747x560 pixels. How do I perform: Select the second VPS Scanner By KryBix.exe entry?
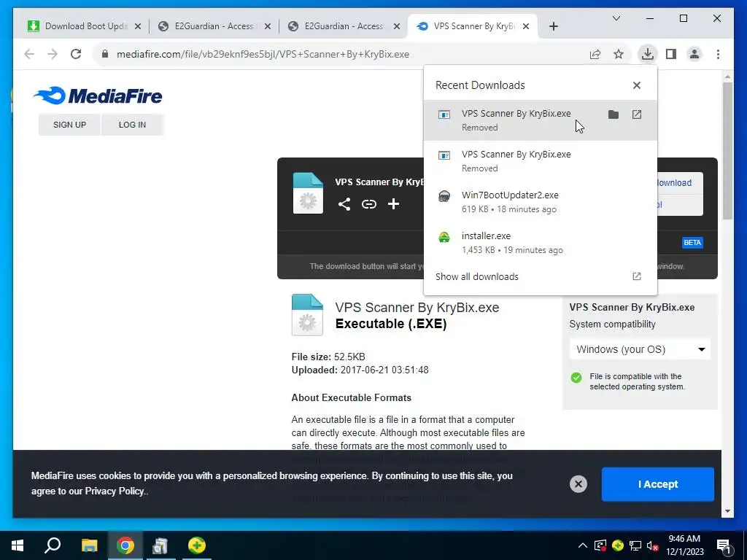point(541,161)
